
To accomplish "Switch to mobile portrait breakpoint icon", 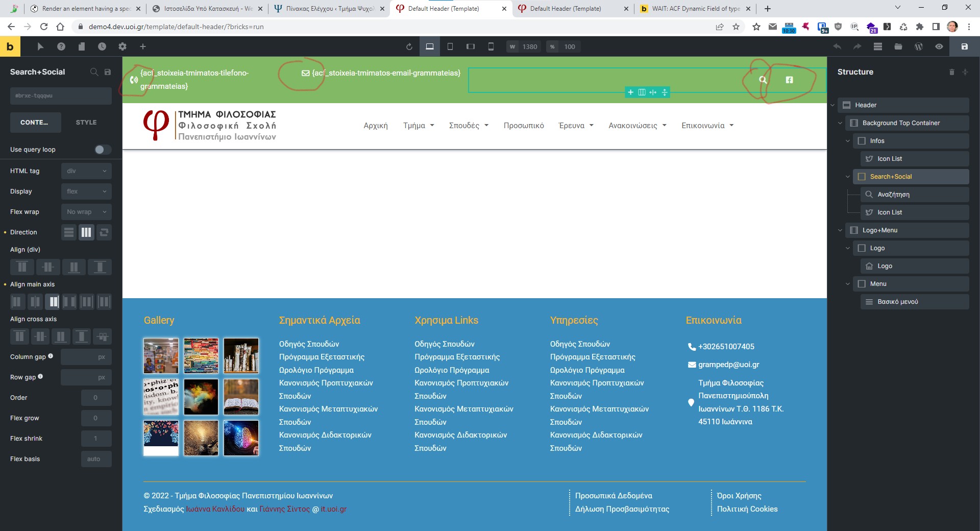I will click(491, 46).
